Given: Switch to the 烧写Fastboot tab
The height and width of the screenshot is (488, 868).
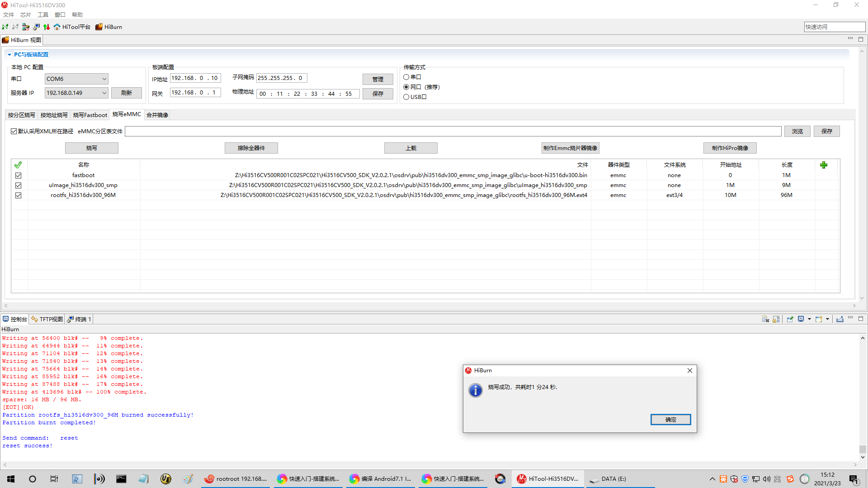Looking at the screenshot, I should point(90,115).
